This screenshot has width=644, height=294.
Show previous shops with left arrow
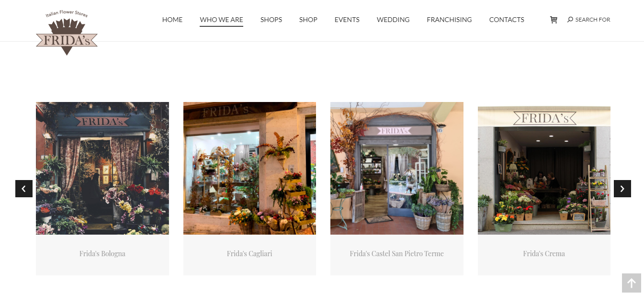[x=24, y=189]
